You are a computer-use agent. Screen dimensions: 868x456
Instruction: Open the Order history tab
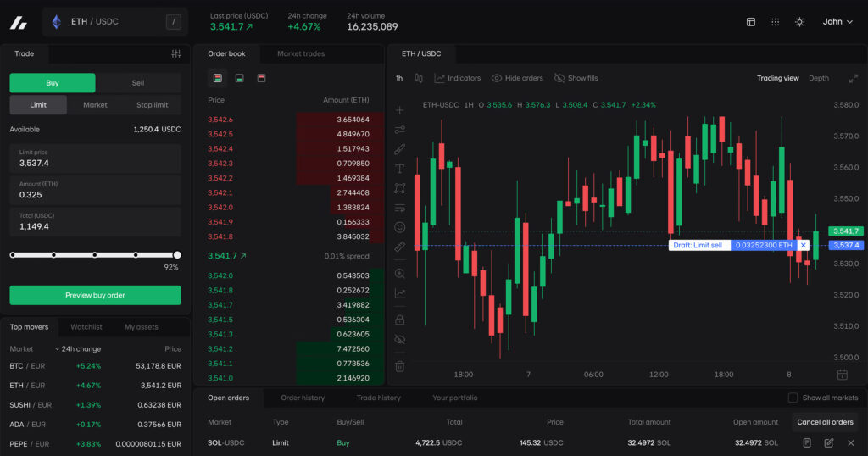tap(303, 398)
